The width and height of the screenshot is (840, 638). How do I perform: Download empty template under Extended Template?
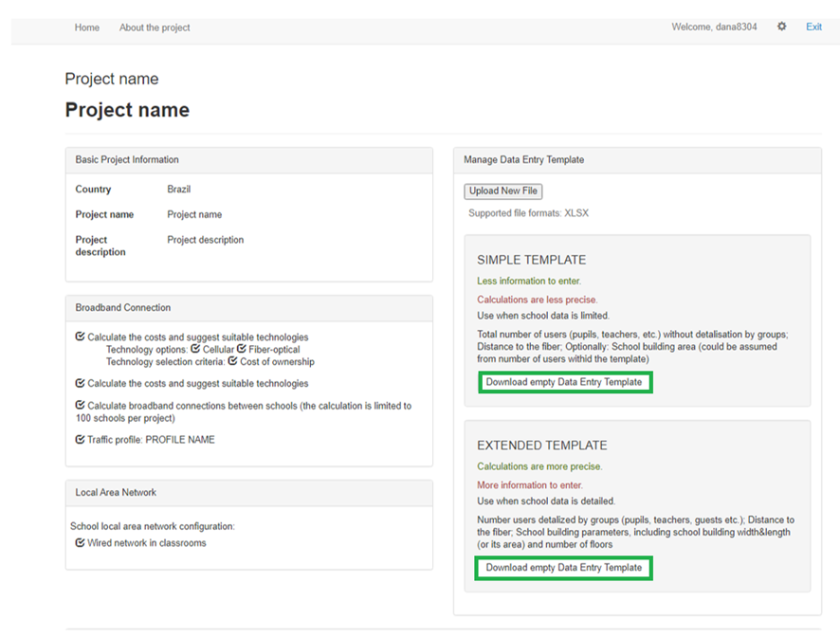click(564, 568)
